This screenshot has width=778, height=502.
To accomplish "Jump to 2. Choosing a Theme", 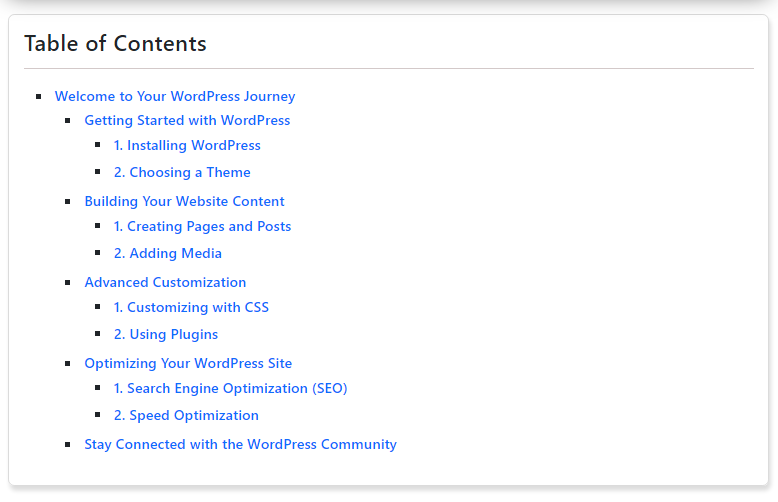I will tap(182, 172).
